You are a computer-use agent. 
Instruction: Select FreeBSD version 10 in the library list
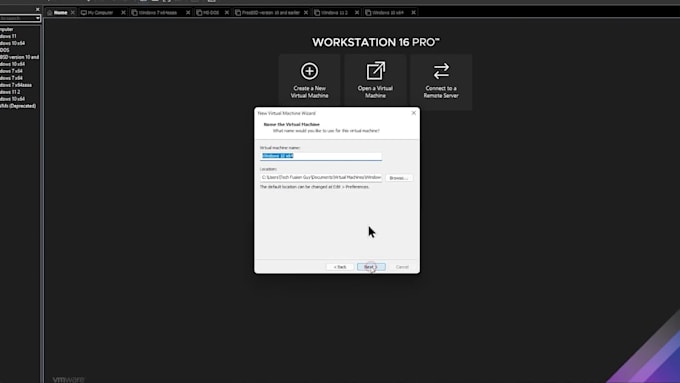click(20, 57)
